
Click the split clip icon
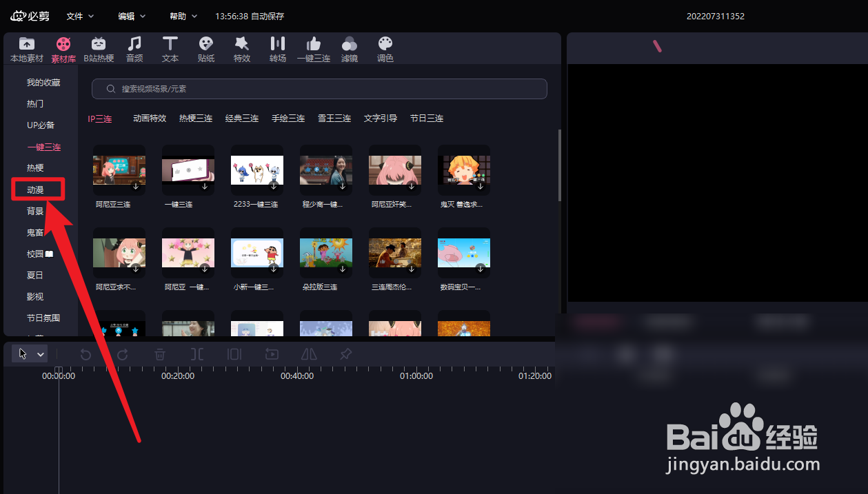(197, 354)
